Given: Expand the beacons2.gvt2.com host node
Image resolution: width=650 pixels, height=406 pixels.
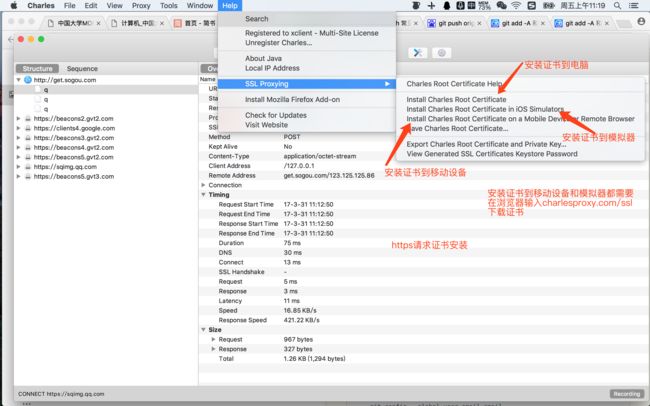Looking at the screenshot, I should (x=19, y=119).
